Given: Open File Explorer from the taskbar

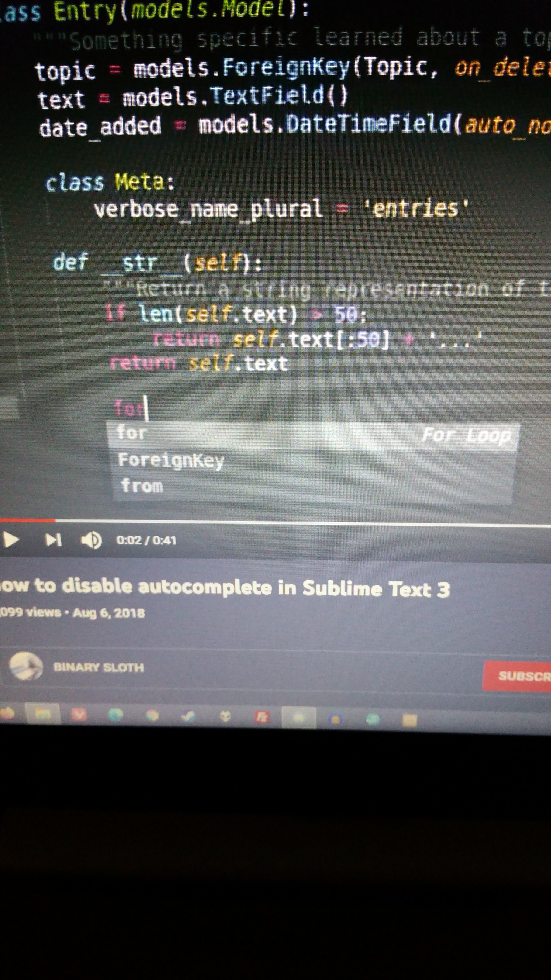Looking at the screenshot, I should 42,714.
